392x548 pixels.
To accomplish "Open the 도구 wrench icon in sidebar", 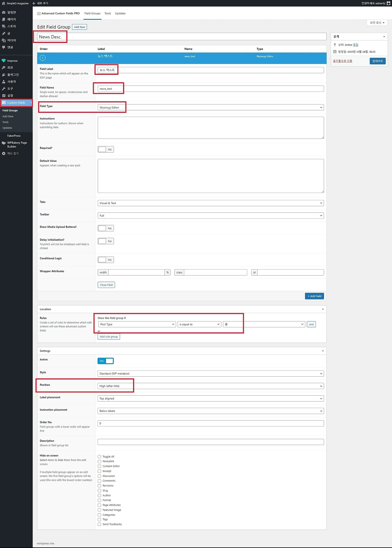I will click(x=4, y=89).
